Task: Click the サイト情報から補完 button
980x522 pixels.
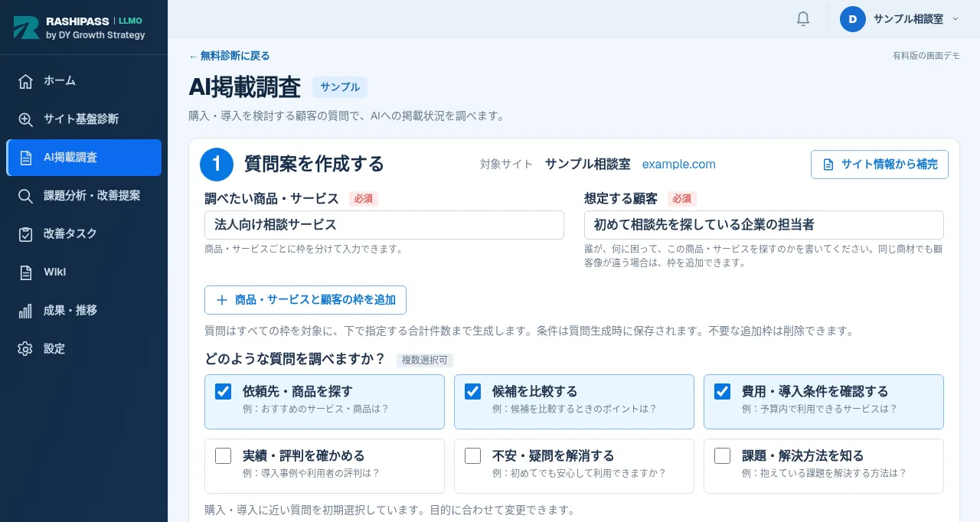Action: (x=879, y=165)
